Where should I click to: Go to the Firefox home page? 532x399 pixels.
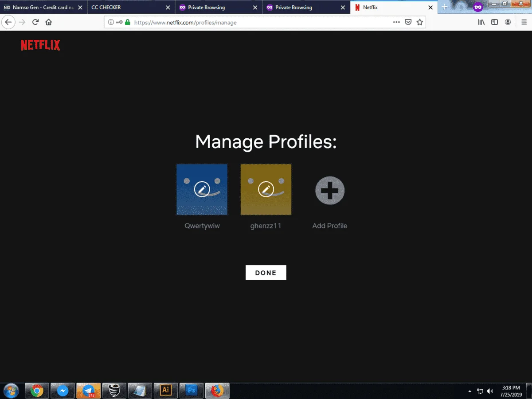tap(49, 22)
